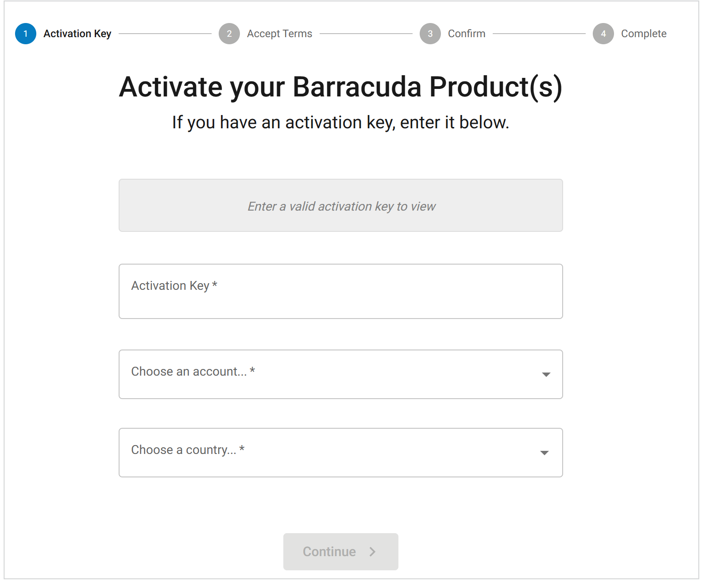Viewport: 703px width, 588px height.
Task: Click the step 1 circle icon
Action: click(x=26, y=34)
